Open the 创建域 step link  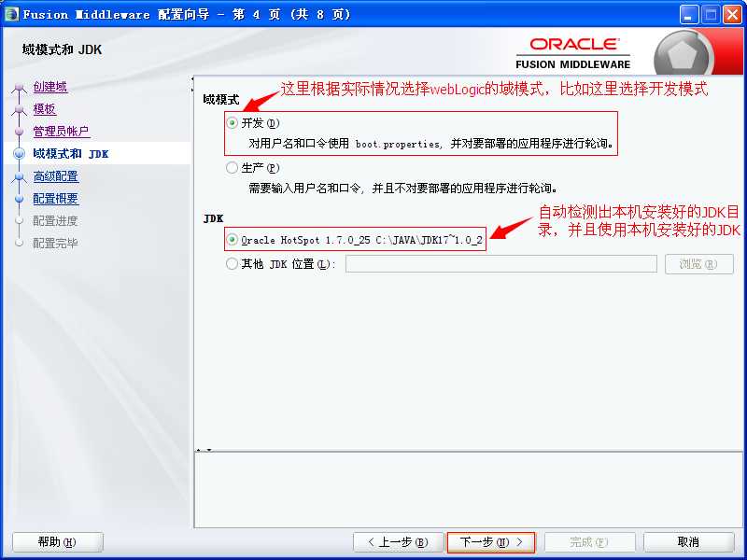(x=50, y=87)
